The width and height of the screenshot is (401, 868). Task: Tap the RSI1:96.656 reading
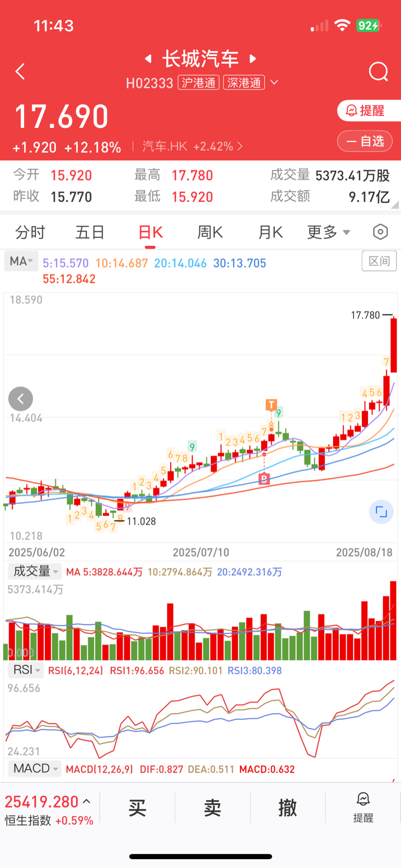point(137,671)
